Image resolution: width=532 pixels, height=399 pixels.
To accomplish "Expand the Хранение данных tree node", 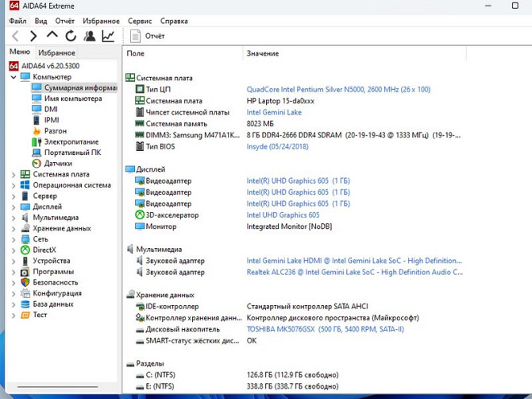I will [x=13, y=229].
